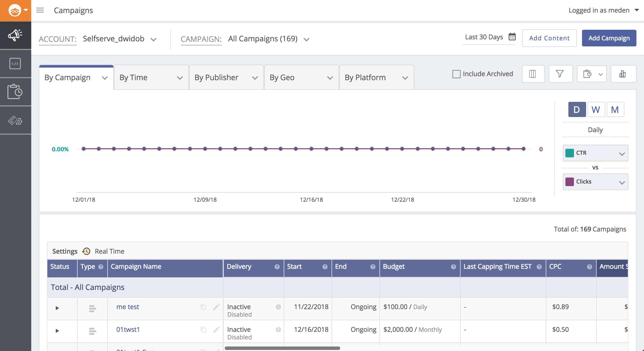
Task: Open the code snippet sidebar icon
Action: coord(15,63)
